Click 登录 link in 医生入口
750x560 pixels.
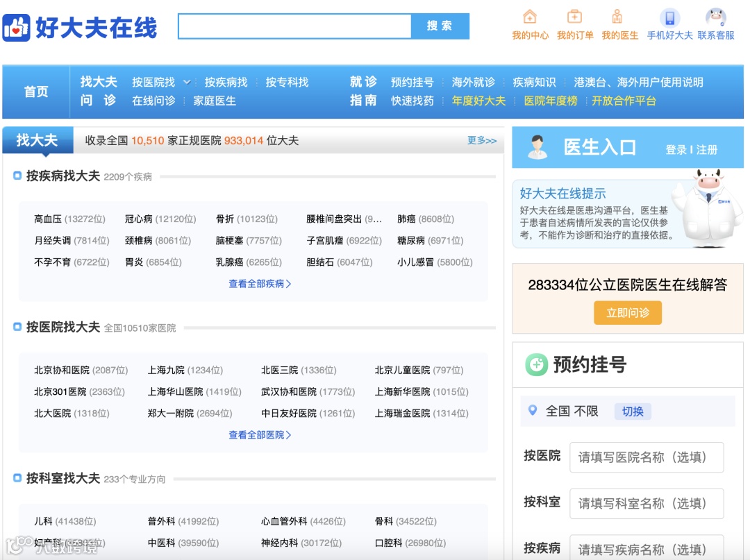[676, 150]
